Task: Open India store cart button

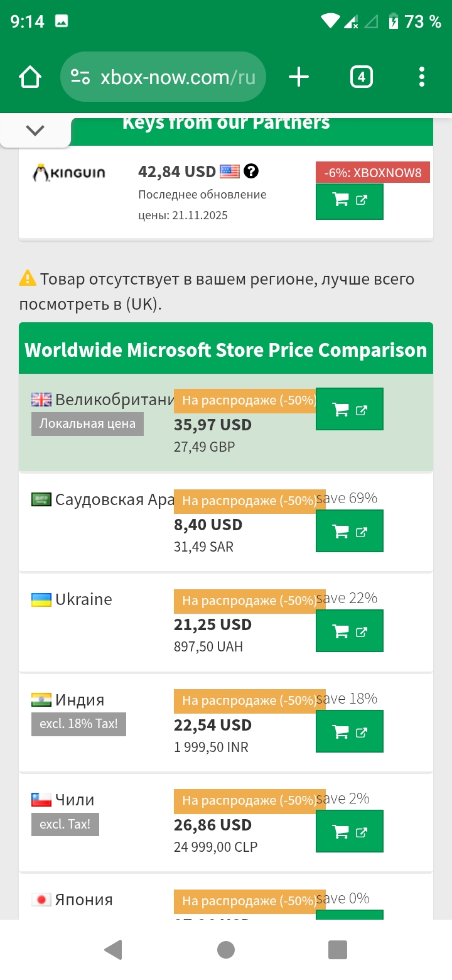Action: pyautogui.click(x=349, y=731)
